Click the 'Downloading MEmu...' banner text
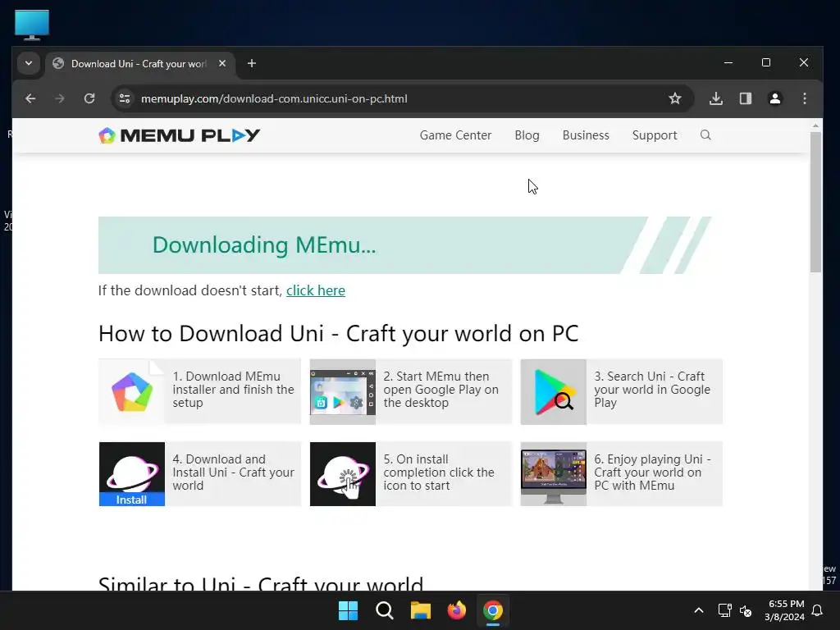Screen dimensions: 840x630 [264, 245]
